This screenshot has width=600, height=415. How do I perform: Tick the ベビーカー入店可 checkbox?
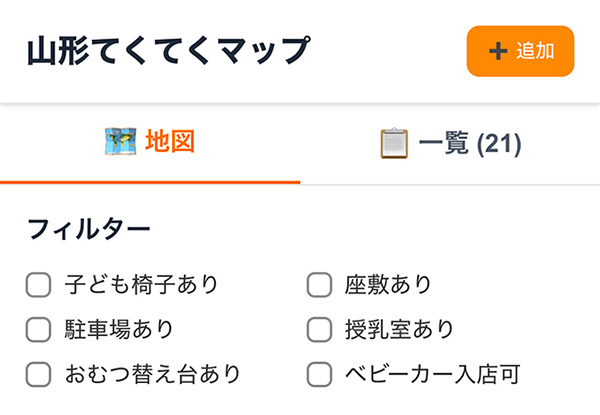[x=318, y=375]
